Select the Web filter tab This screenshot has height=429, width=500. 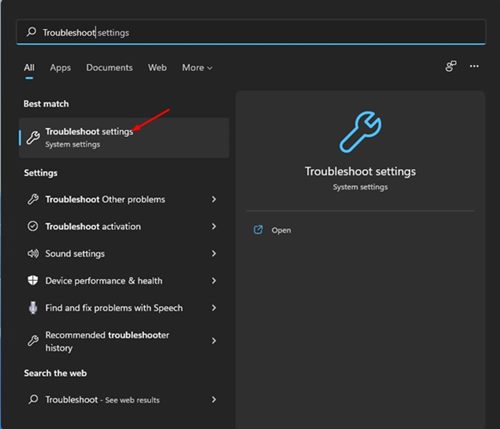tap(157, 68)
